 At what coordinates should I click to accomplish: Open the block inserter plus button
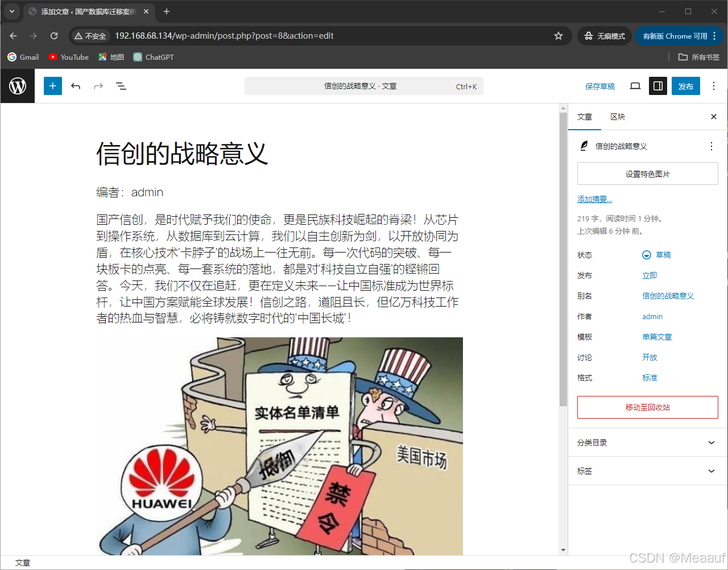click(x=53, y=86)
